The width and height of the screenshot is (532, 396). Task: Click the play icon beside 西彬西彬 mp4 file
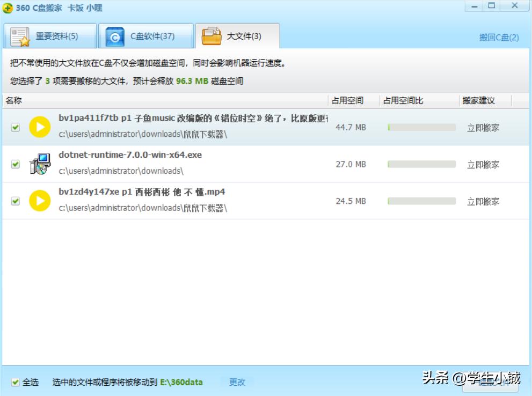click(39, 201)
